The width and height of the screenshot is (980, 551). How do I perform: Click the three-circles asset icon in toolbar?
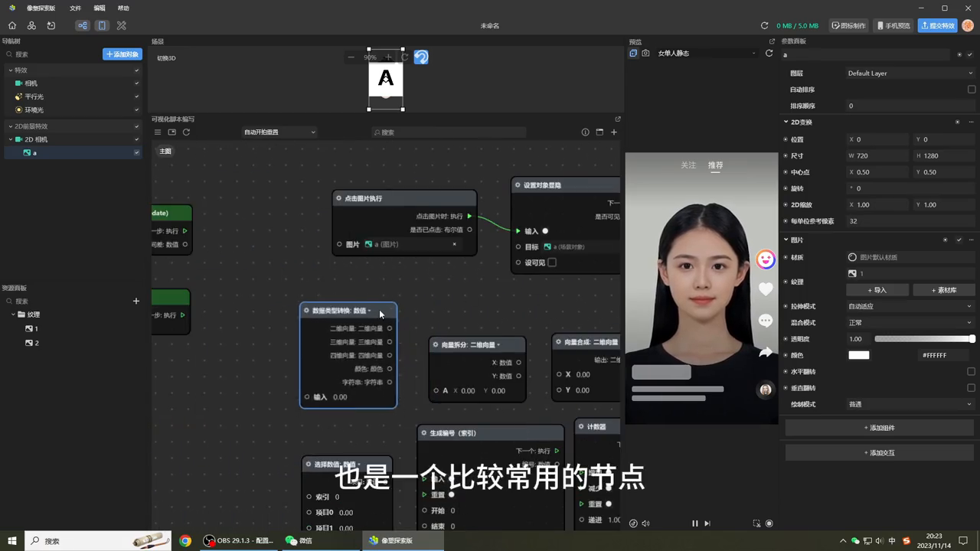31,25
